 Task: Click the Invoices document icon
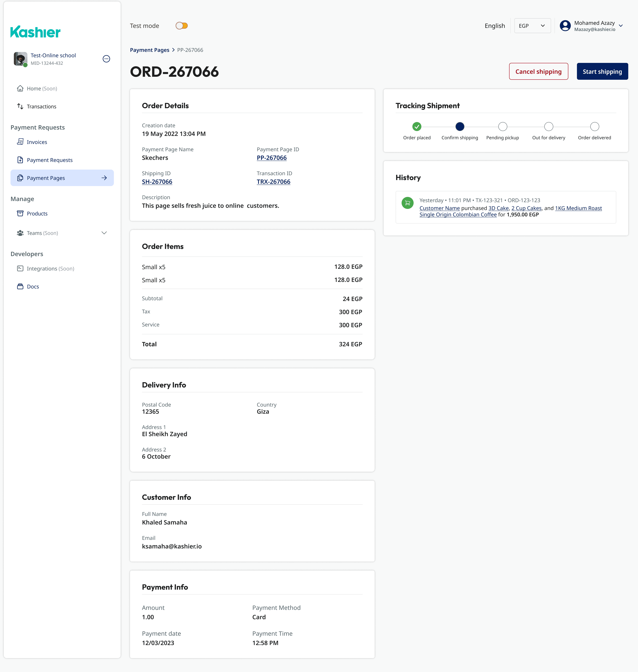click(20, 142)
